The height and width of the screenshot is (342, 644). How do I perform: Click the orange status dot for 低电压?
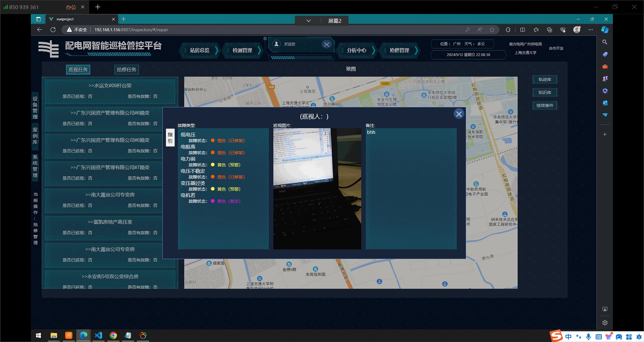click(213, 140)
